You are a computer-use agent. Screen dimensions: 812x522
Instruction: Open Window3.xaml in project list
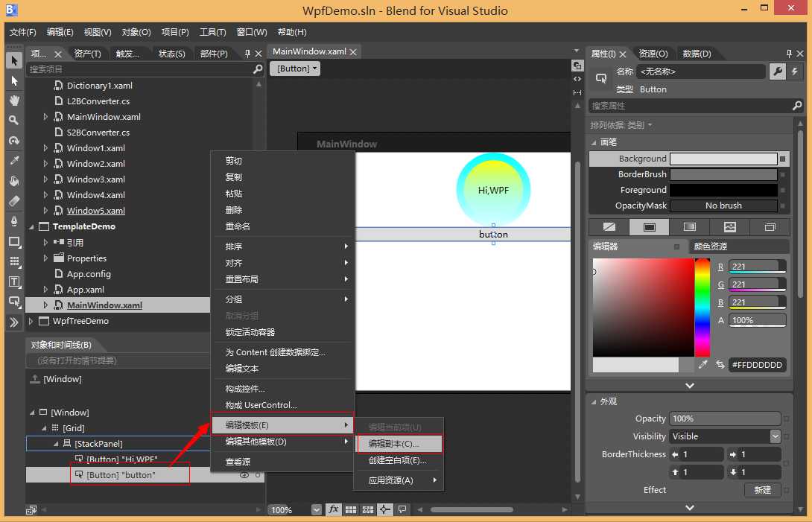coord(96,179)
